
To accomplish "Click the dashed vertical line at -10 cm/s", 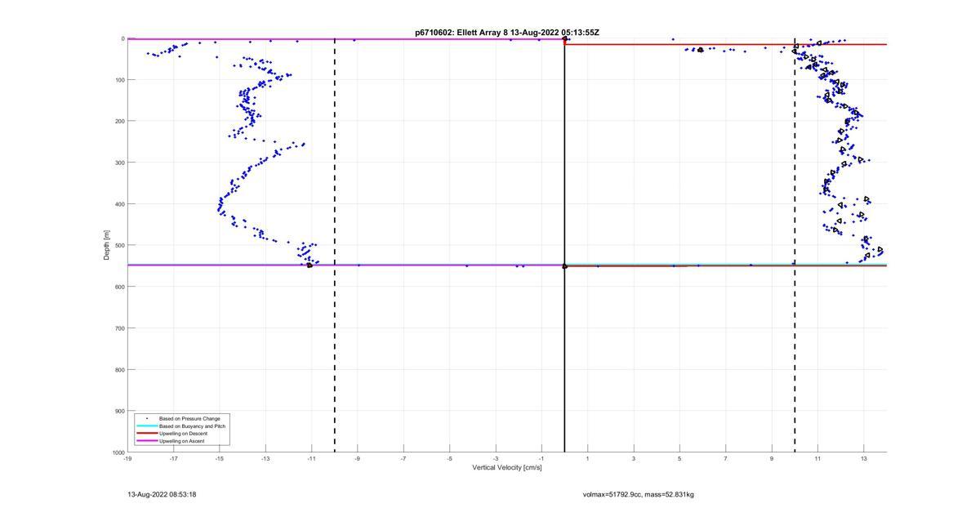I will pyautogui.click(x=335, y=245).
